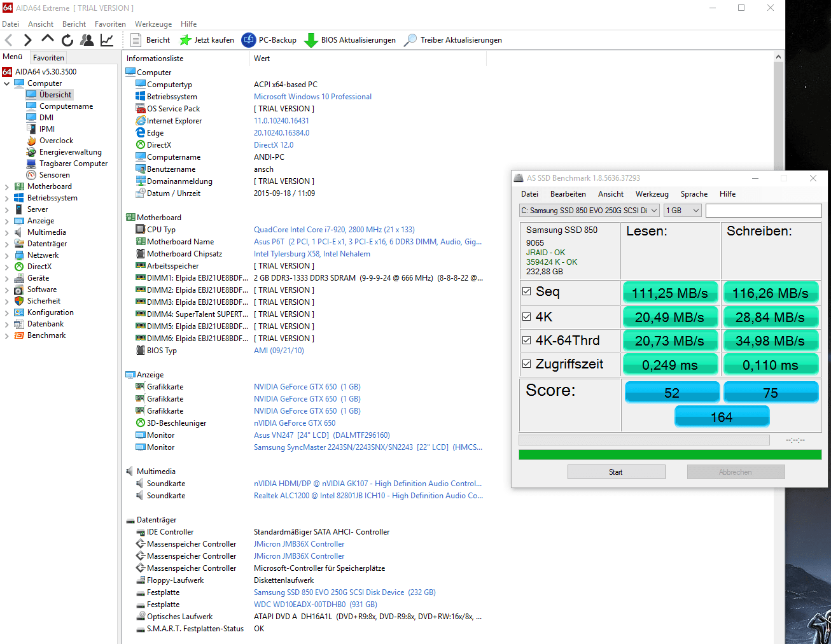Click the DirectX 12.0 link
831x644 pixels.
274,145
